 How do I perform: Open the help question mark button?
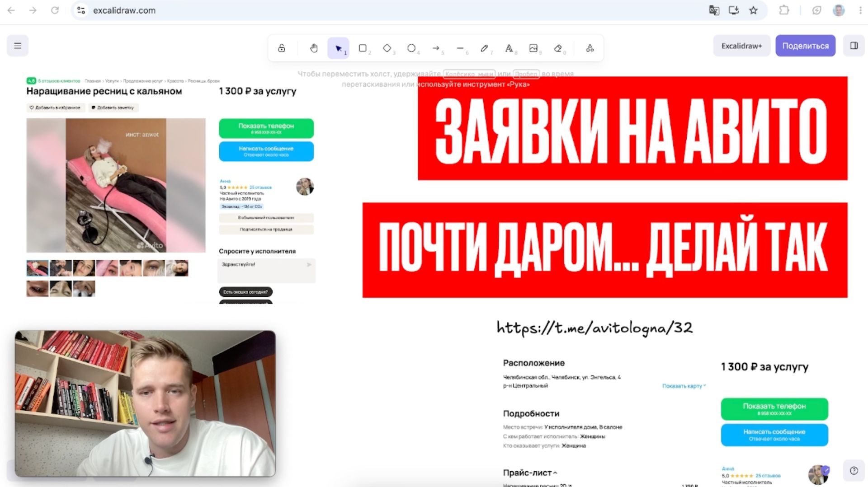[854, 471]
